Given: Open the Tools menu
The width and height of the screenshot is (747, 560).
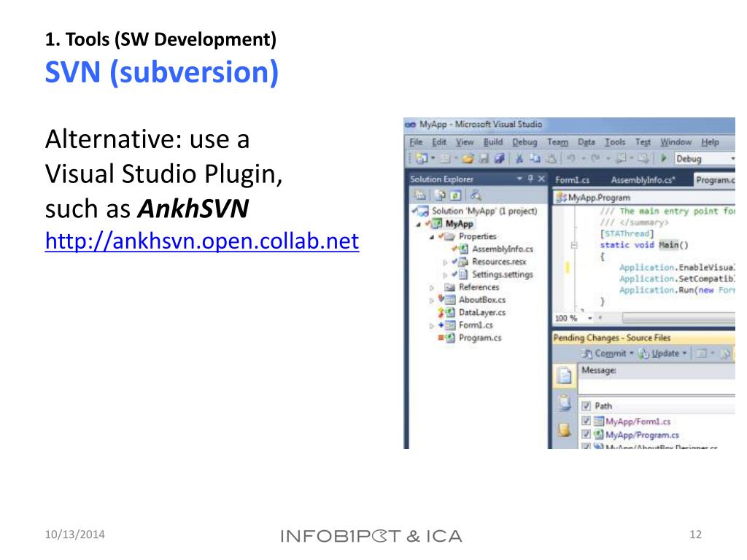Looking at the screenshot, I should point(615,142).
